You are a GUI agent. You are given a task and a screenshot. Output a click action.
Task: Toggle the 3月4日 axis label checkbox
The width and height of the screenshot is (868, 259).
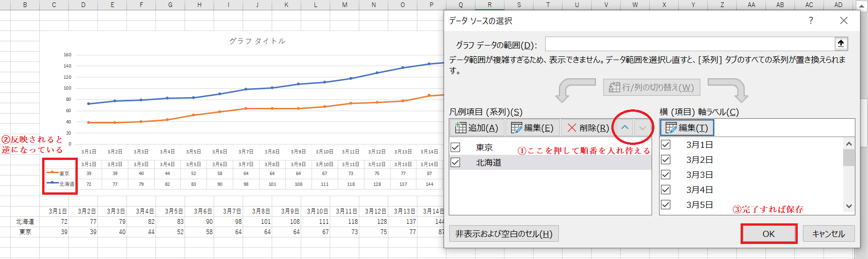[666, 190]
